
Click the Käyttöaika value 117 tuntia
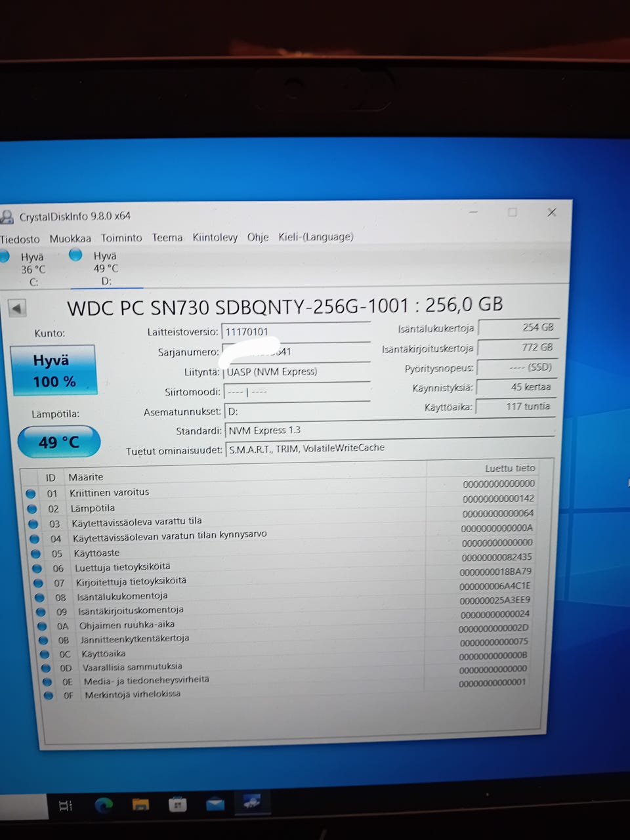(x=515, y=407)
